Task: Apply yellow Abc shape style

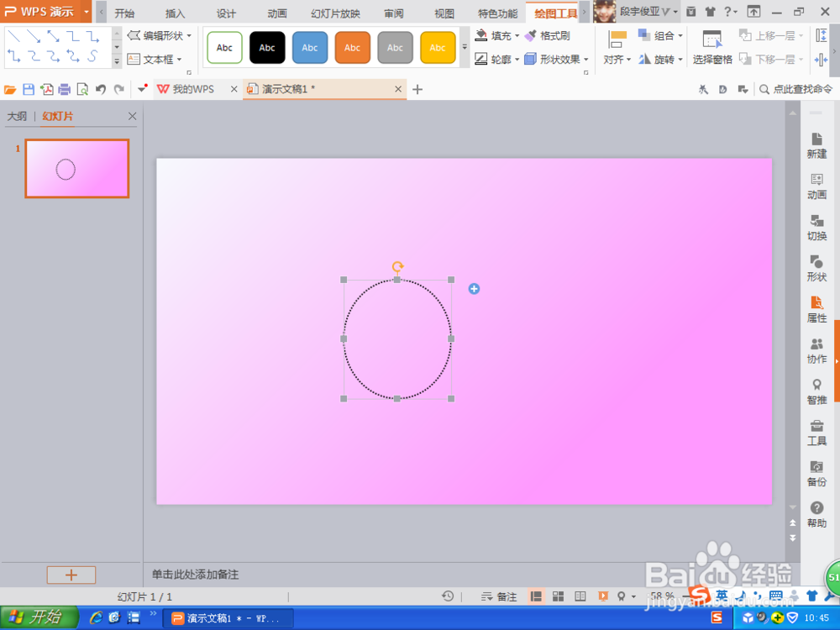Action: [438, 48]
